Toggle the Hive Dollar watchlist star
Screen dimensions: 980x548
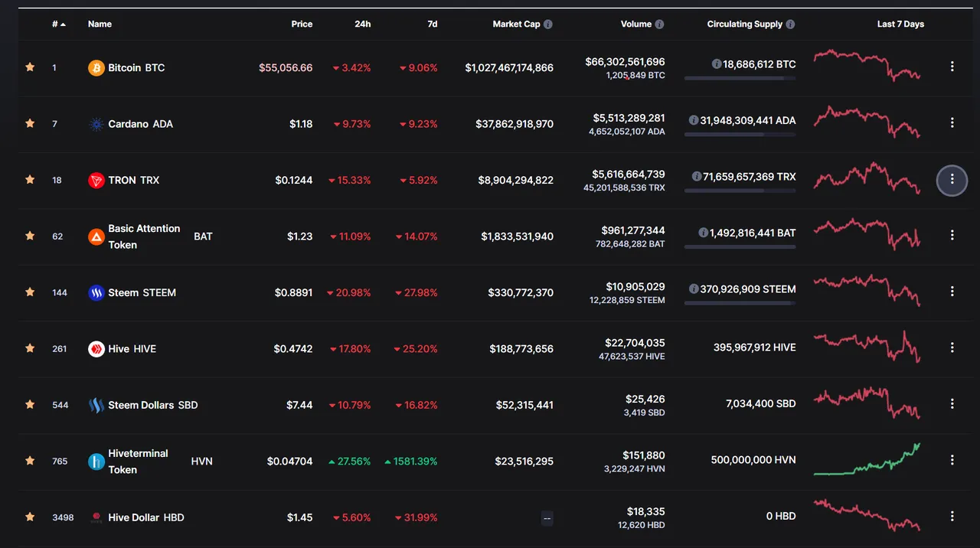[30, 517]
